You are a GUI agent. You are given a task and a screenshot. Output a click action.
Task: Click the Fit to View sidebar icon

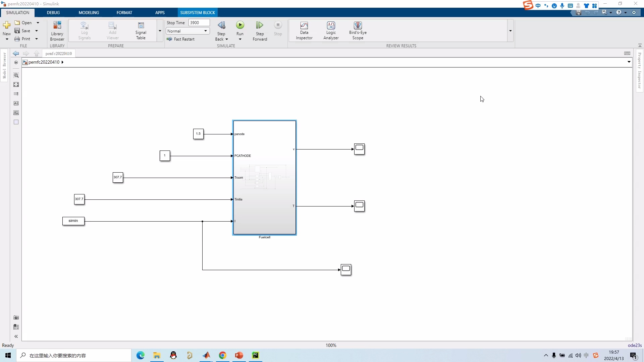(x=16, y=84)
